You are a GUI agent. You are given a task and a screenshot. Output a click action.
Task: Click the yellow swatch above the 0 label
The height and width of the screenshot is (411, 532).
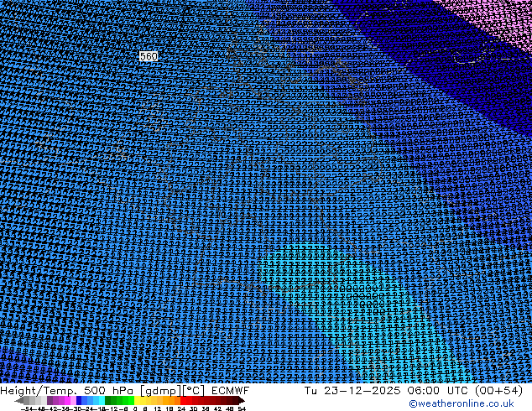pyautogui.click(x=137, y=400)
